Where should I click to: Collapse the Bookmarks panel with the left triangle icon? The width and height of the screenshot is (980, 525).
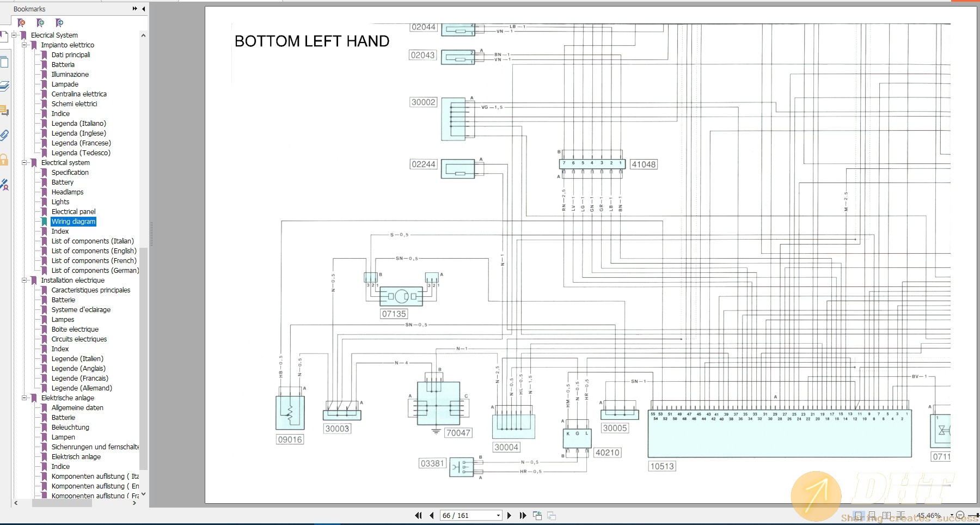click(143, 9)
